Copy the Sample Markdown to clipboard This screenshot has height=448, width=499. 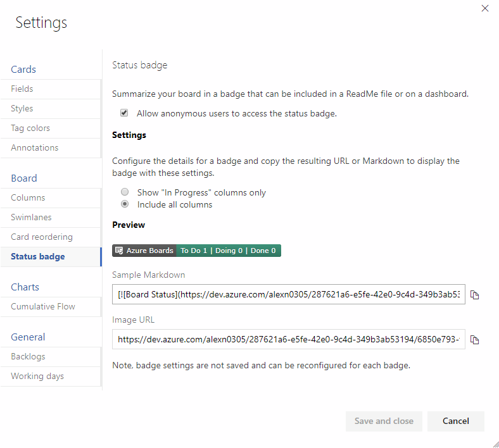[474, 295]
